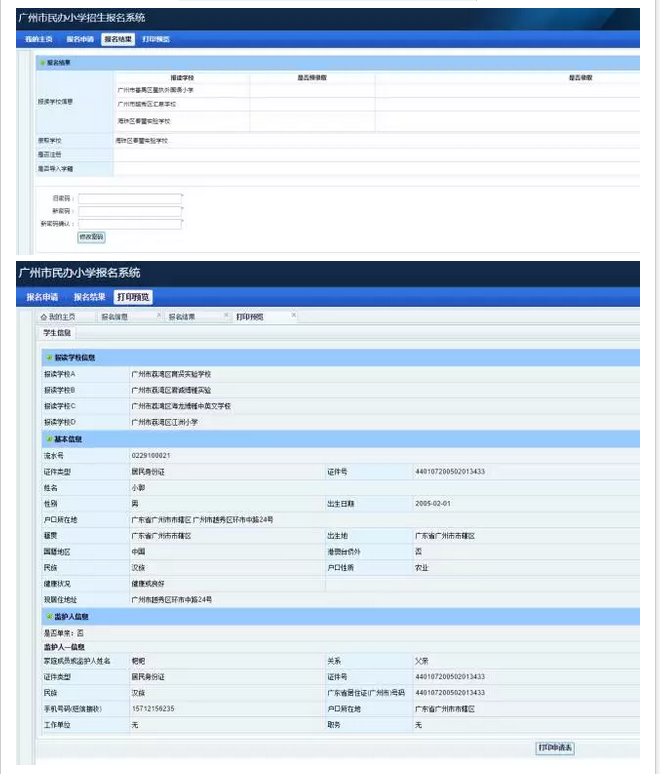The width and height of the screenshot is (660, 774).
Task: Close the 报名信息 sub-tab
Action: (x=158, y=316)
